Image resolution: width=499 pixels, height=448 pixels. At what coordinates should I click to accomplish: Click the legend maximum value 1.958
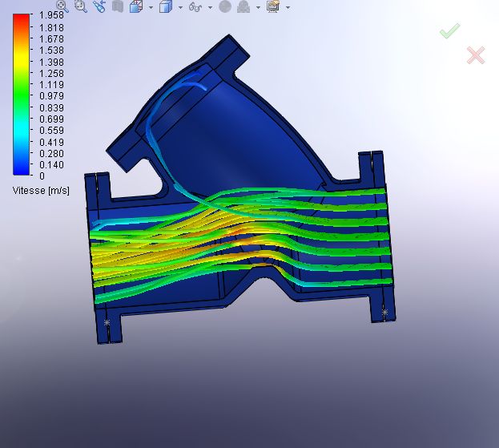[51, 15]
